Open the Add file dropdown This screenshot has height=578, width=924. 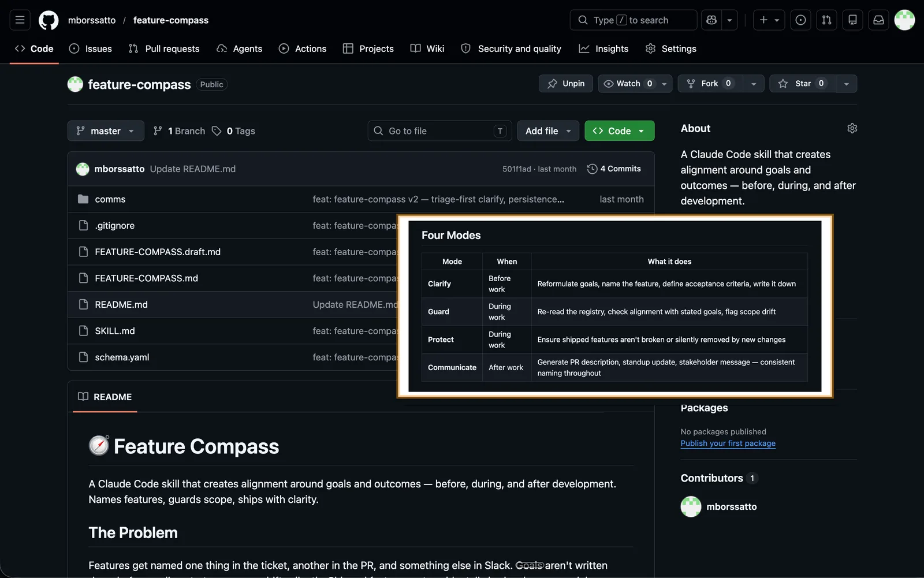pyautogui.click(x=548, y=131)
